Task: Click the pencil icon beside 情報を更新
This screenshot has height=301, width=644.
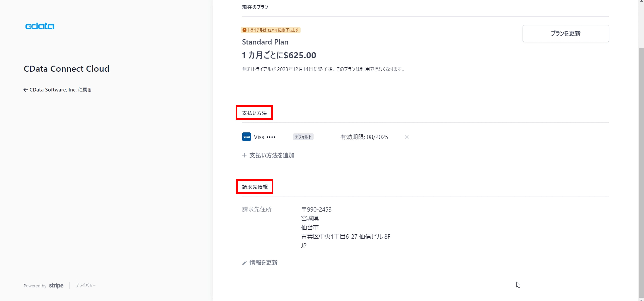Action: click(244, 263)
